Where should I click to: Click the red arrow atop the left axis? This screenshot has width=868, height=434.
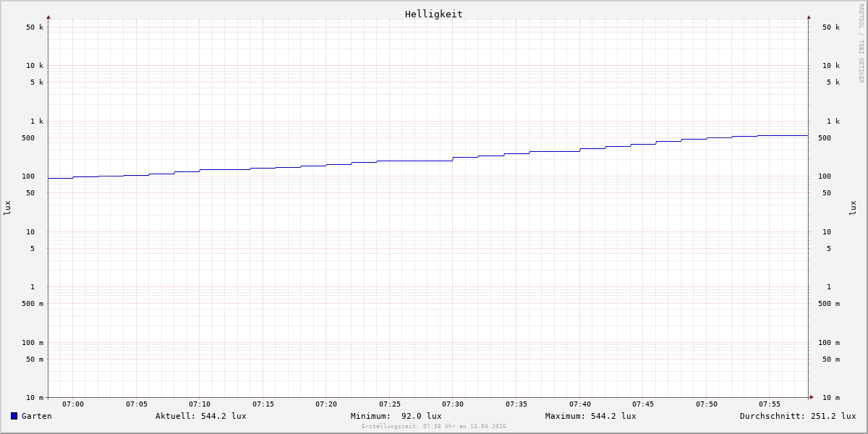[48, 17]
